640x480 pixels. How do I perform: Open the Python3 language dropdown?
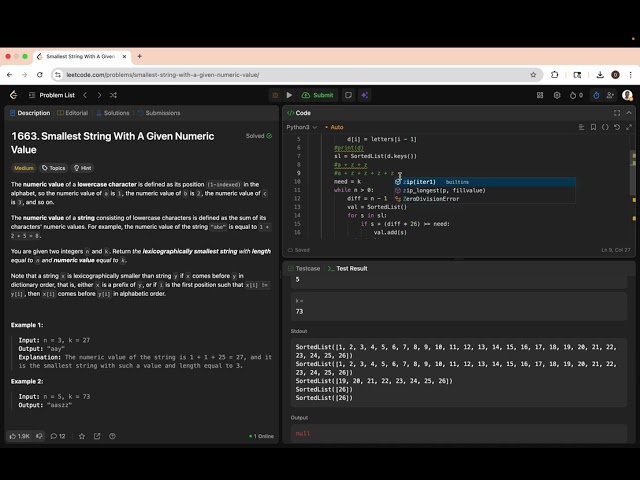coord(302,127)
